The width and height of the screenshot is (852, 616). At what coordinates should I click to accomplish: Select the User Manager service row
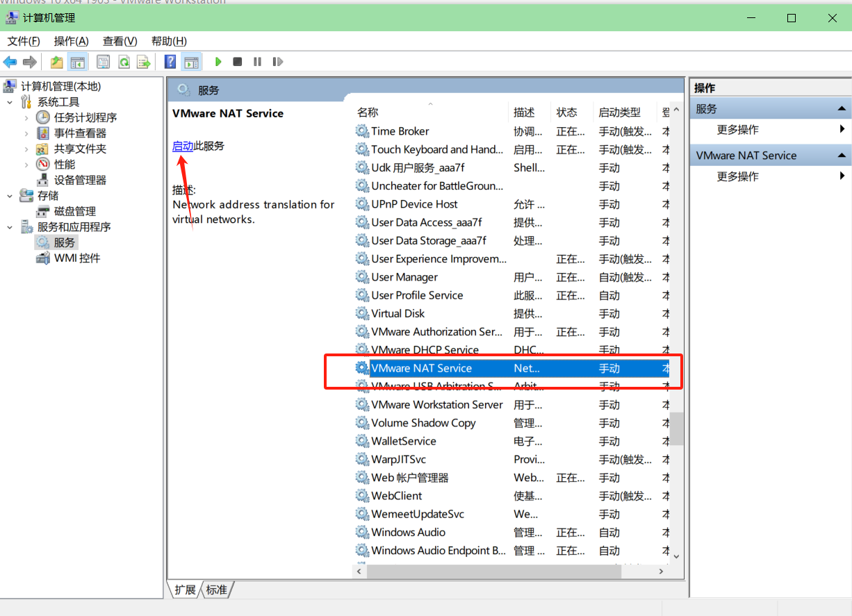click(x=512, y=277)
